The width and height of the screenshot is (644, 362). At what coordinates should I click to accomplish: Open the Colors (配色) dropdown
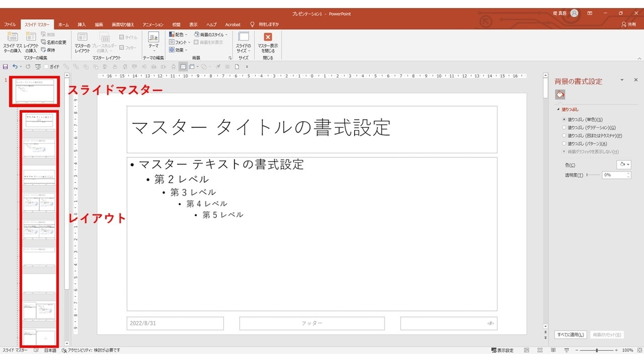tap(178, 34)
